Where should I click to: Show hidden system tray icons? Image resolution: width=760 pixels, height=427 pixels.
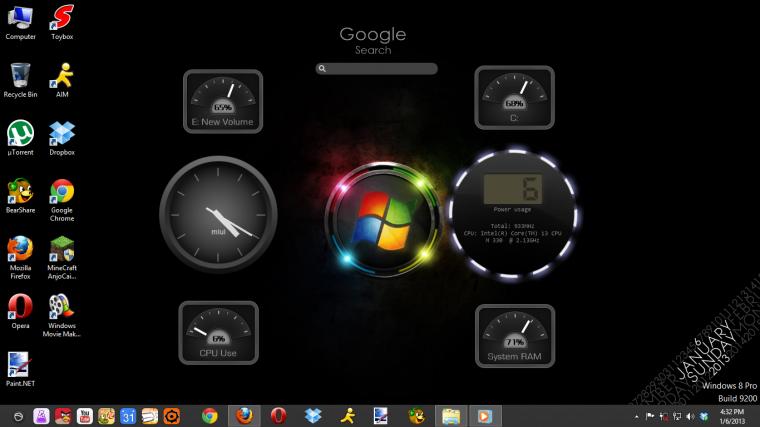(636, 417)
